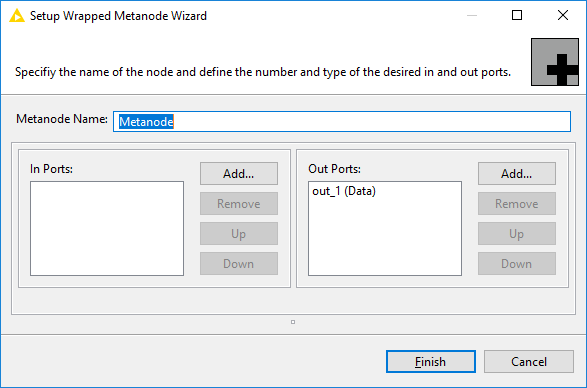Screen dimensions: 587x388
Task: Add a new port under Out Ports
Action: (517, 173)
